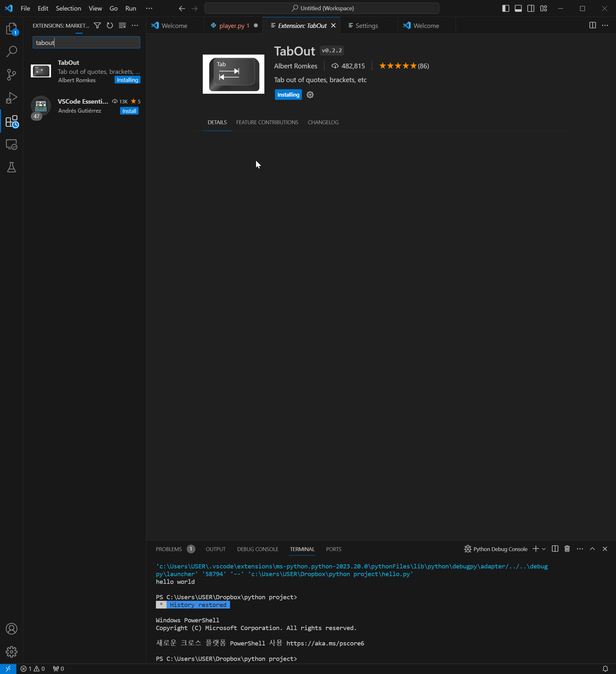
Task: Switch to DEBUG CONSOLE panel tab
Action: pyautogui.click(x=257, y=549)
